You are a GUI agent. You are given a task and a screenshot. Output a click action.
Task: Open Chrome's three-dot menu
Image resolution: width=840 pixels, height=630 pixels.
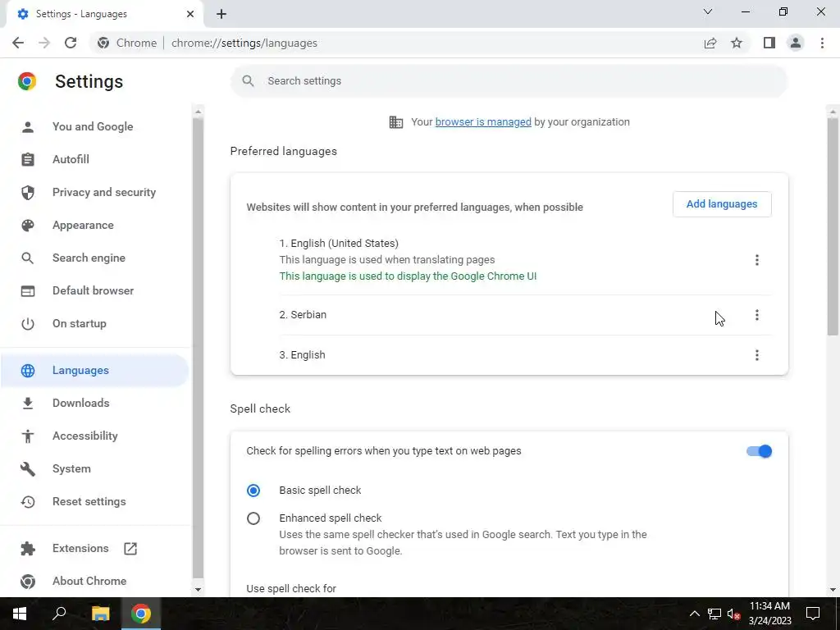click(x=822, y=43)
